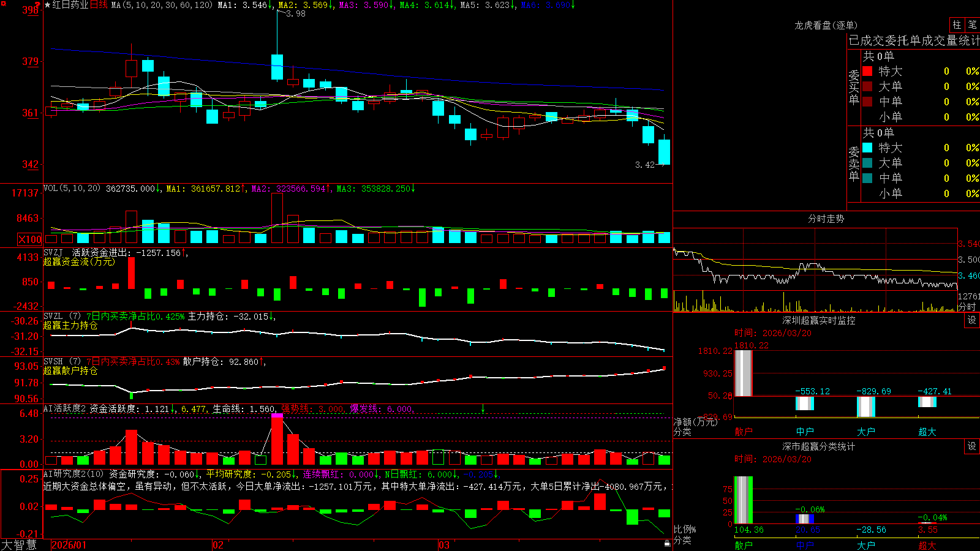The image size is (980, 551).
Task: Open 设 settings for 深圳超赢实时监控
Action: point(972,320)
